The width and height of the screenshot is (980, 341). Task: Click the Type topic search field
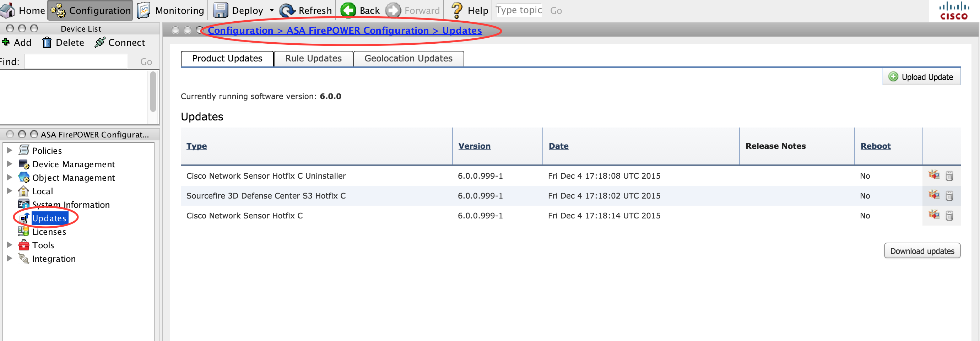(519, 10)
